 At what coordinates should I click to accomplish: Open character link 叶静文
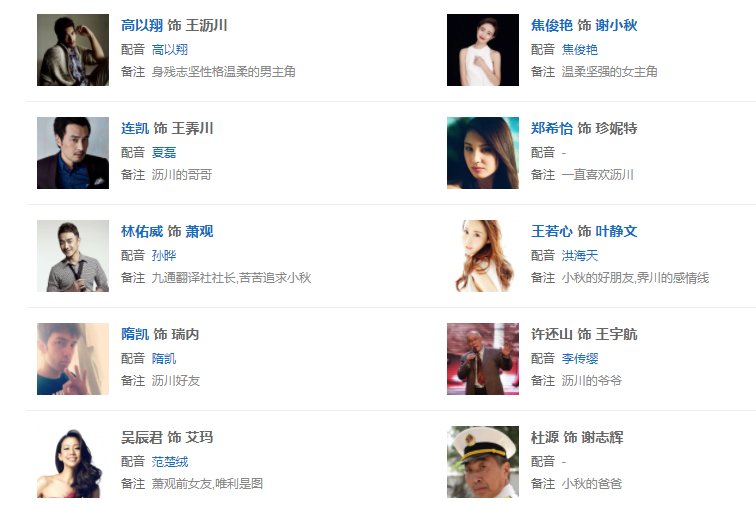pos(616,232)
